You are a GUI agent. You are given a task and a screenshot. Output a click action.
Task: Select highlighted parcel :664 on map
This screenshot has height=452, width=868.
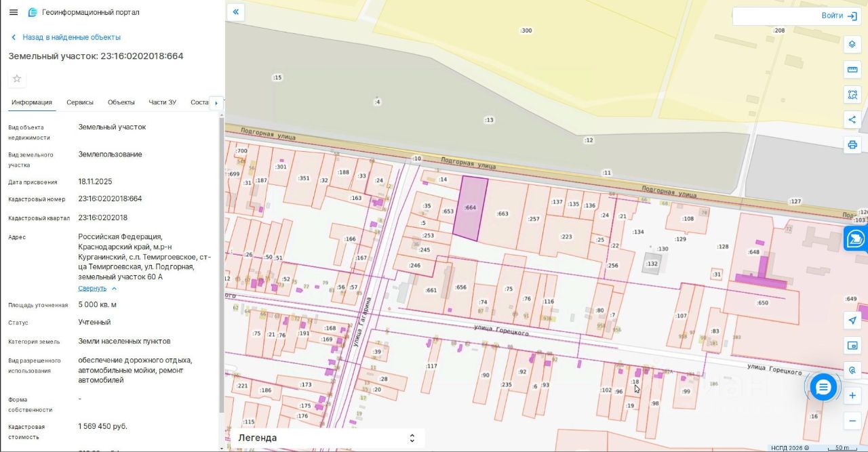coord(471,208)
